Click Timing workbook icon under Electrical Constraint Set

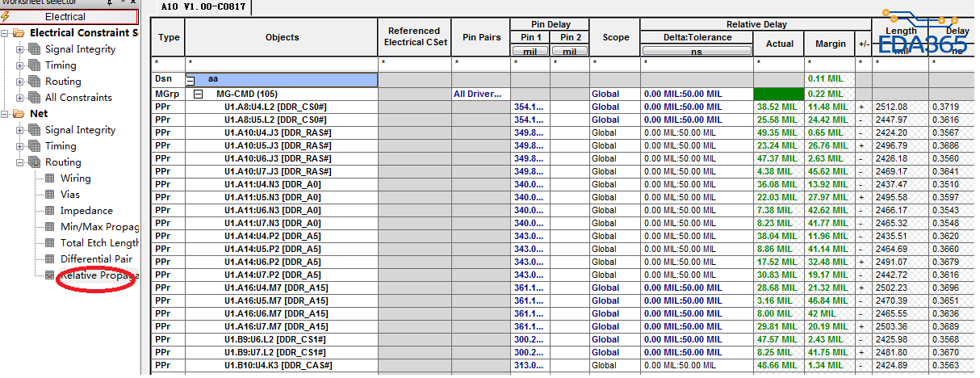click(35, 65)
